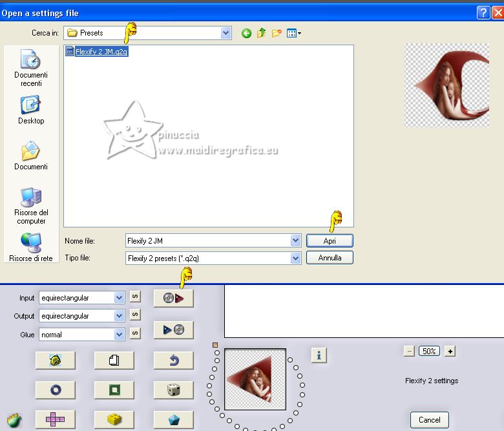The height and width of the screenshot is (431, 504).
Task: Click the Flaming Pear logo icon
Action: click(x=14, y=420)
